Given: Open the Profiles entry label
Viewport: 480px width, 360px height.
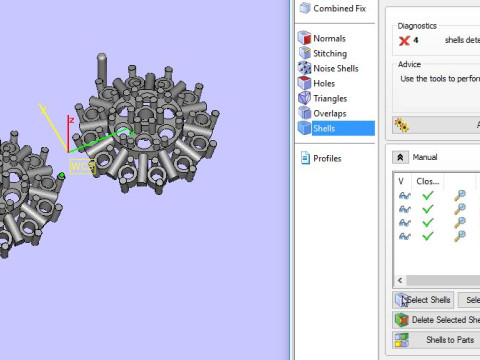Looking at the screenshot, I should 327,158.
